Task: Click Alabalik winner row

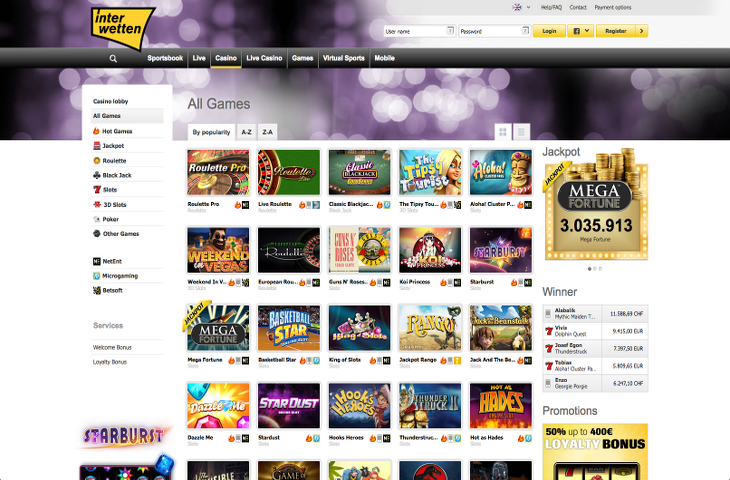Action: (595, 314)
